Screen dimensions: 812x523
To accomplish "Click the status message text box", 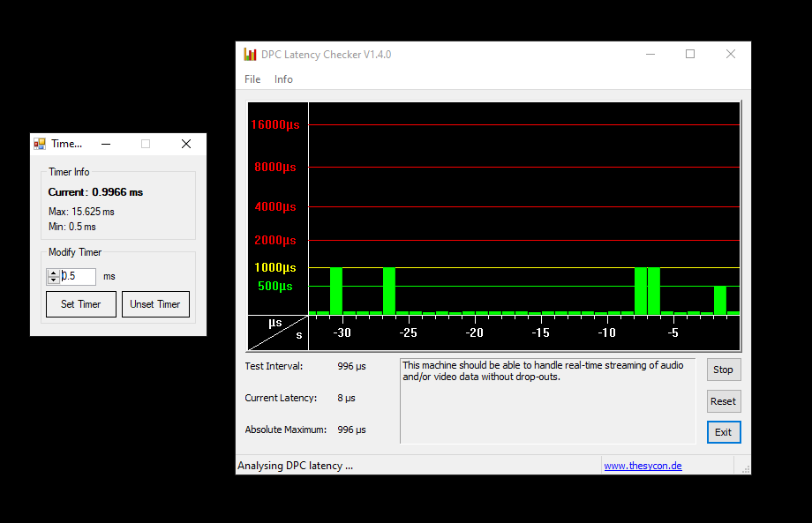I will point(547,400).
